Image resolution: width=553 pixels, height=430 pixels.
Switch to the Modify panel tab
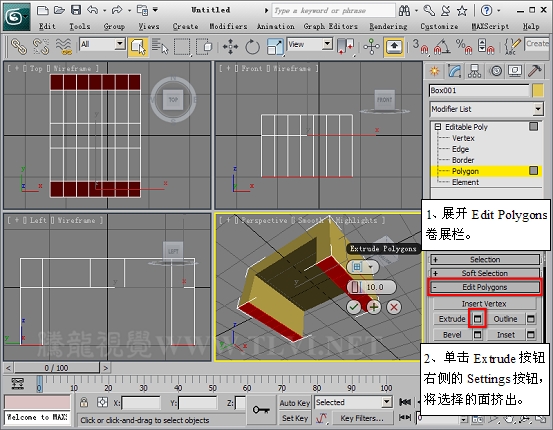pyautogui.click(x=455, y=71)
